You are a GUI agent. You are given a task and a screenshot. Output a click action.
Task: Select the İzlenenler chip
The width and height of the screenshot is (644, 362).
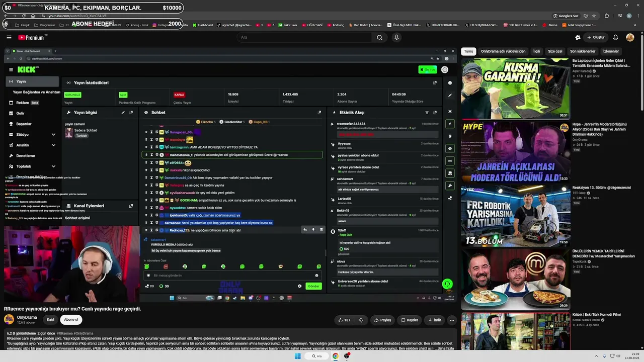(x=611, y=51)
